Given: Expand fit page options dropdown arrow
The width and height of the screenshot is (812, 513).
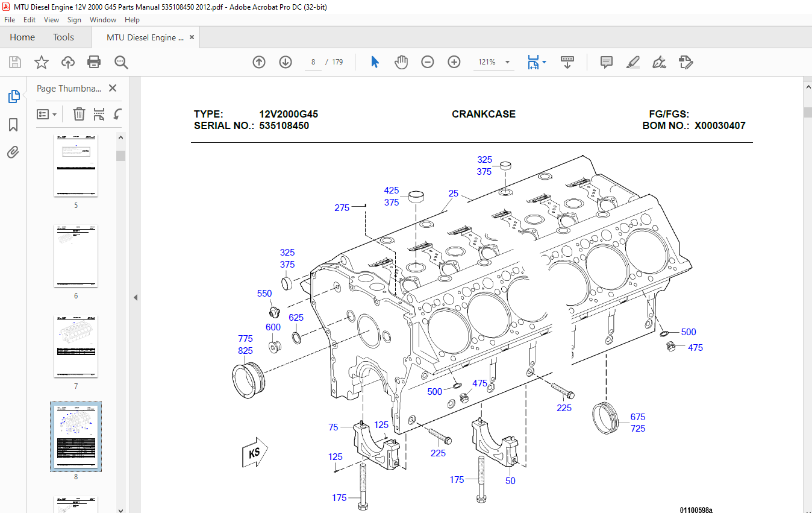Looking at the screenshot, I should 545,61.
